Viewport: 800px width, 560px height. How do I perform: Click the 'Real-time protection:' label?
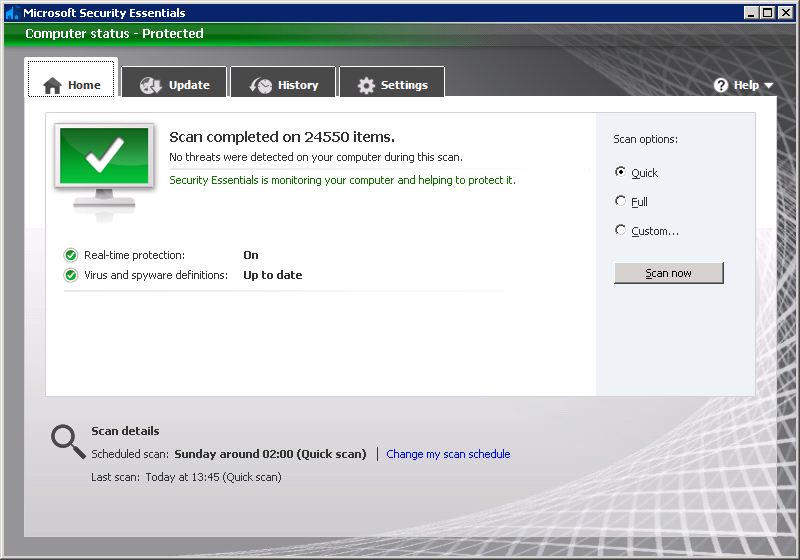point(135,255)
